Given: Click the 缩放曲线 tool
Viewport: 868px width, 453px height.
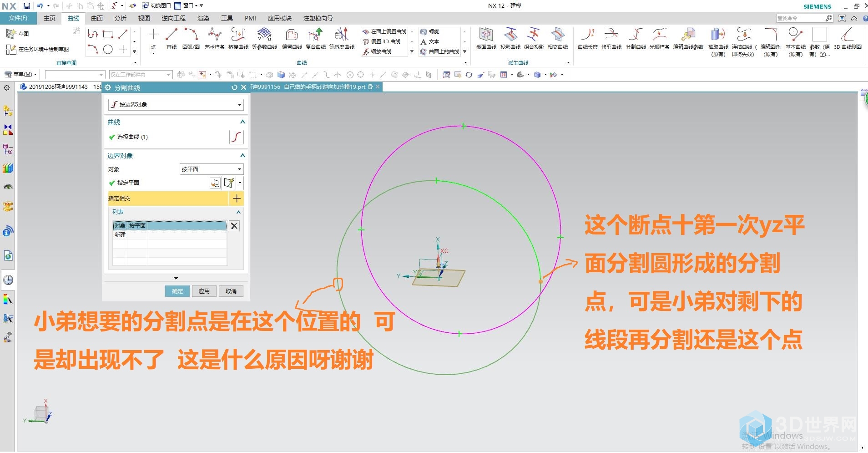Looking at the screenshot, I should 377,51.
